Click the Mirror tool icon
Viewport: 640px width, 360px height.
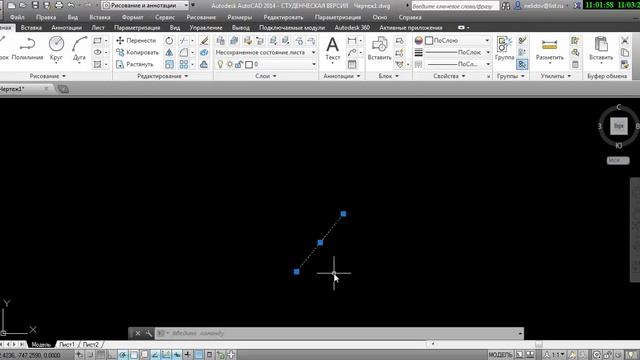tap(169, 52)
